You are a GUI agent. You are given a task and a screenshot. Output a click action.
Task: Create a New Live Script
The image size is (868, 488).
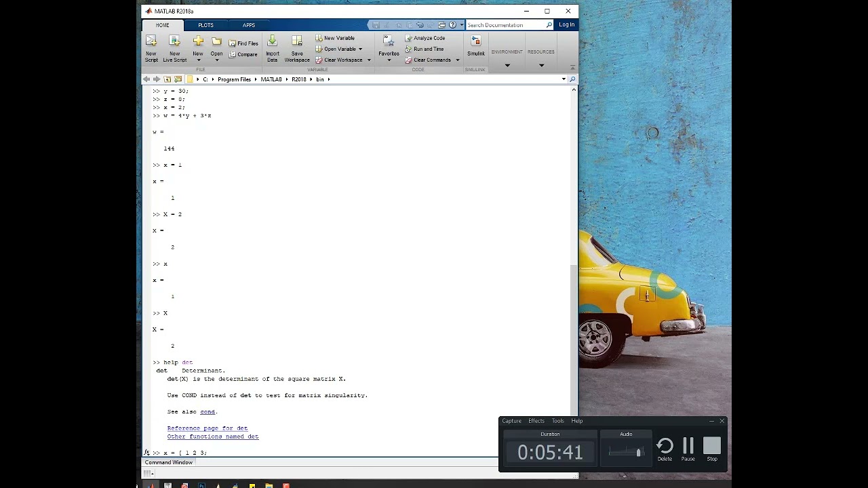pyautogui.click(x=174, y=49)
